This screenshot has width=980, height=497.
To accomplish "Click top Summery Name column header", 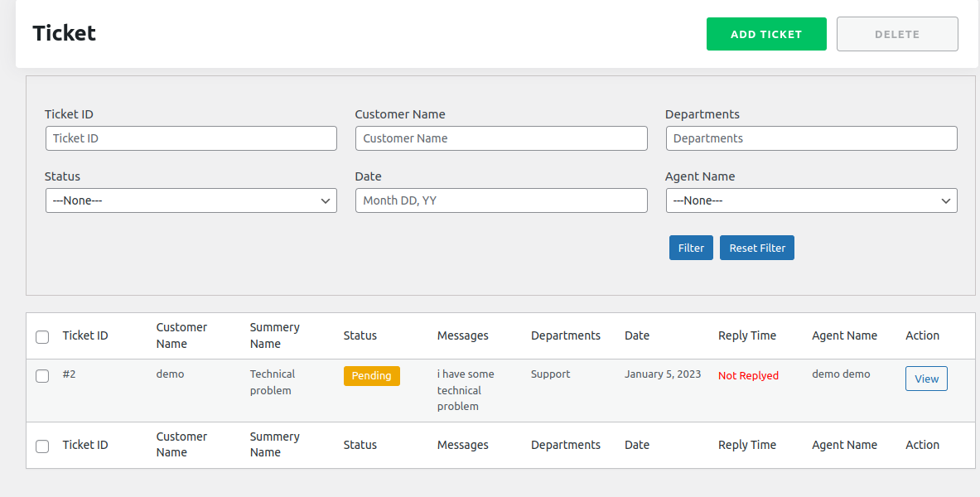I will pyautogui.click(x=274, y=335).
